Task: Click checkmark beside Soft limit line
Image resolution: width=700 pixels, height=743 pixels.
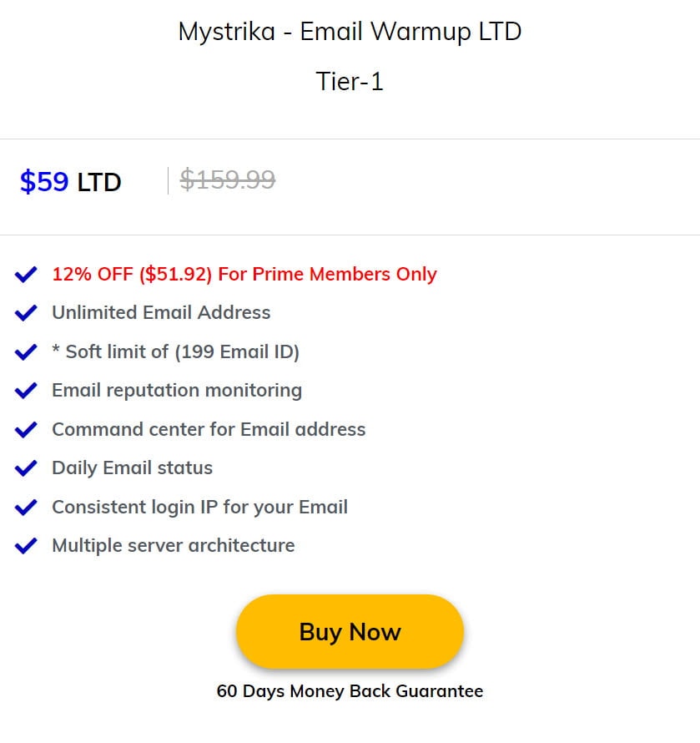Action: (x=26, y=352)
